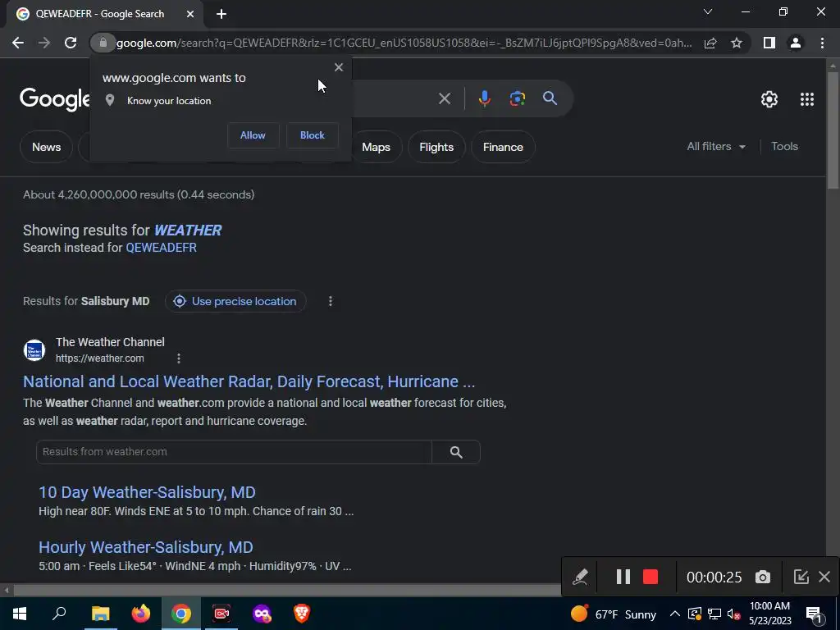This screenshot has height=630, width=840.
Task: Go to Google home via logo
Action: click(55, 99)
